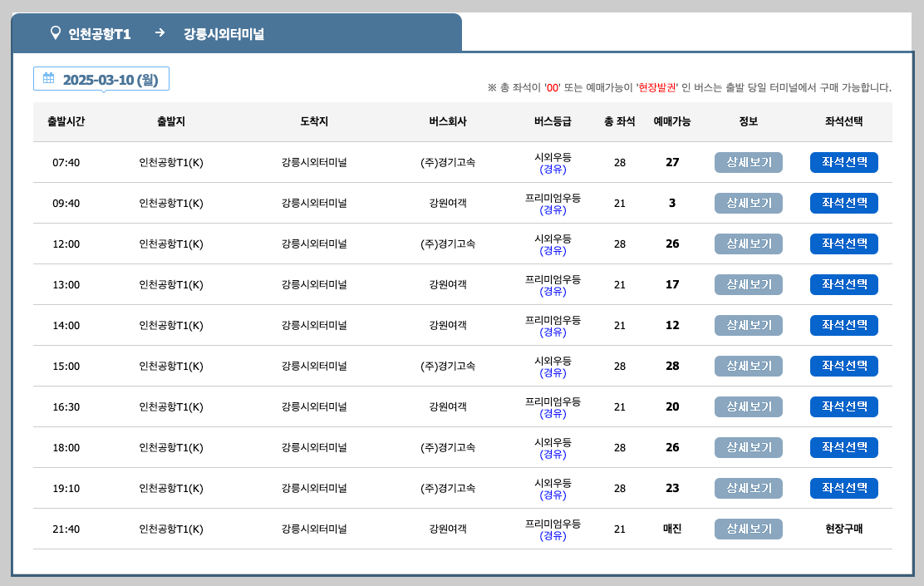Click the 09:40 departure time cell

tap(66, 204)
